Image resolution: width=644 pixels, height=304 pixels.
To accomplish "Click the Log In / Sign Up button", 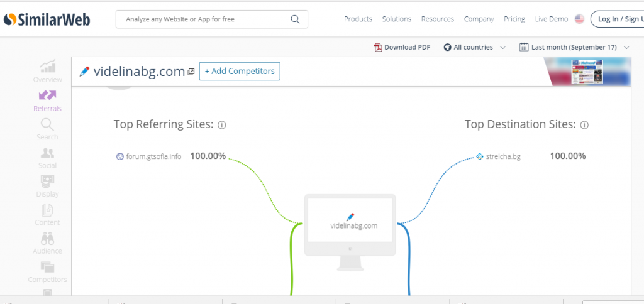I will click(618, 19).
